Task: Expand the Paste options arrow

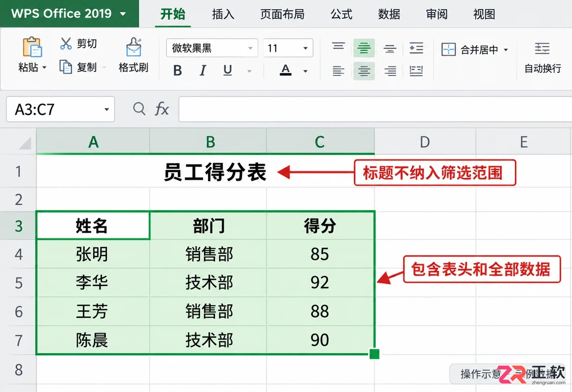Action: [44, 68]
